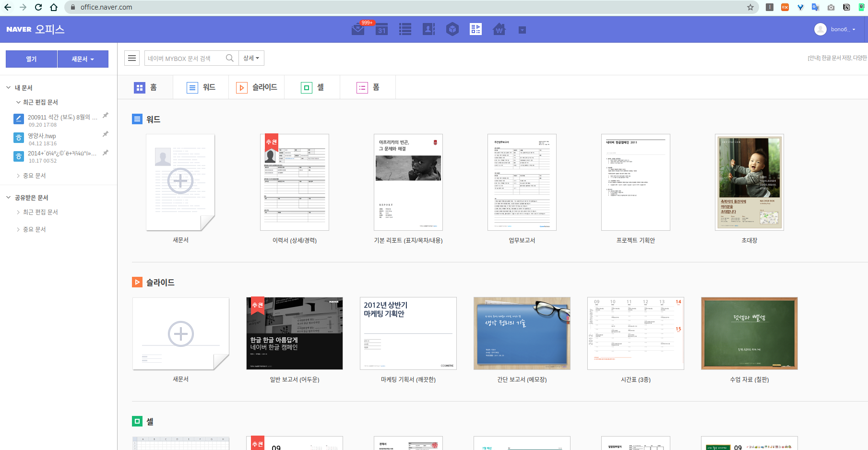
Task: Click the 열기 button
Action: point(31,59)
